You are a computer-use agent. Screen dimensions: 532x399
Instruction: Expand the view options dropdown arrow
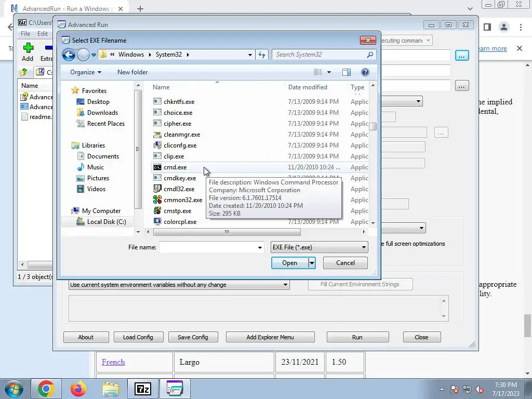[x=329, y=72]
